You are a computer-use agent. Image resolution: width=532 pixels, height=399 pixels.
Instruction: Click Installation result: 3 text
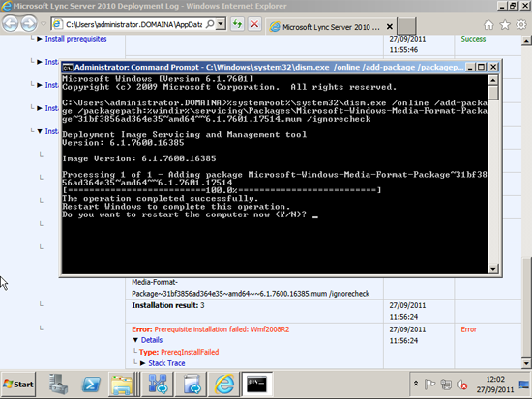tap(168, 305)
